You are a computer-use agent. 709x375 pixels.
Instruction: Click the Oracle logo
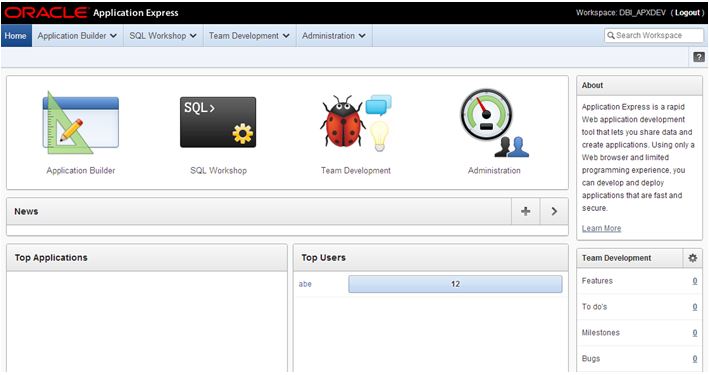pos(46,13)
